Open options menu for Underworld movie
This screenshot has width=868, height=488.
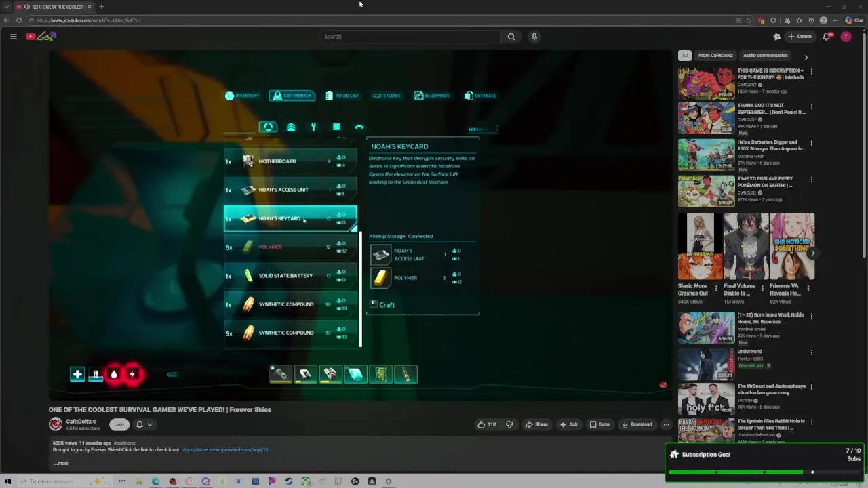click(x=811, y=352)
